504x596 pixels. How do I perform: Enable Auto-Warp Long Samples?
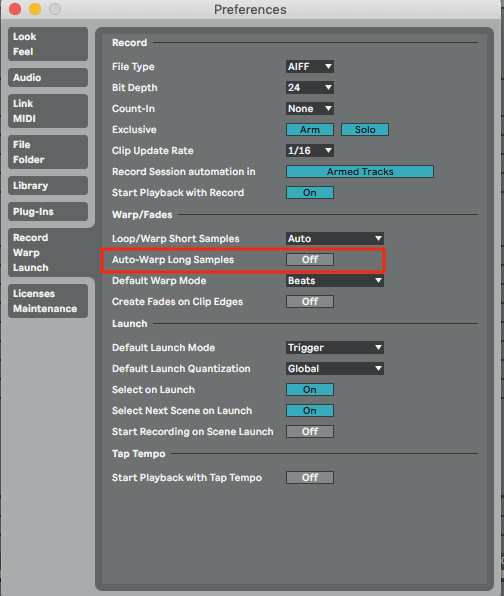[x=310, y=260]
